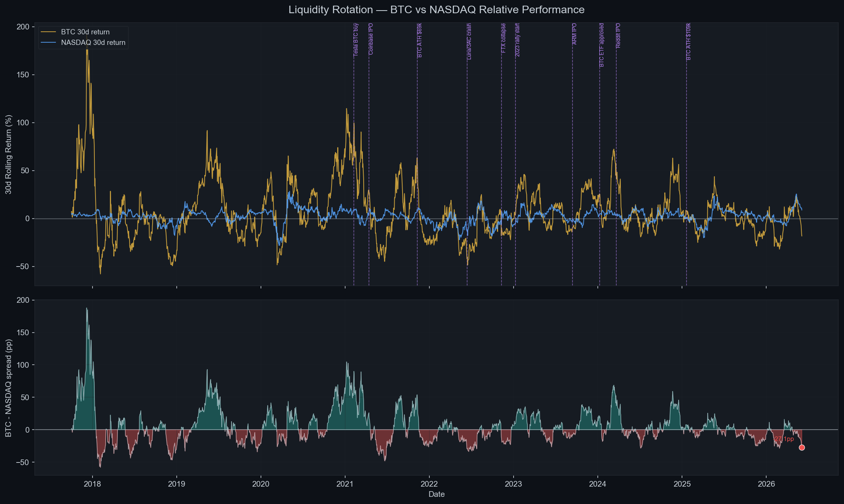
Task: Click the Tesla BTC buy event label
Action: coord(356,40)
